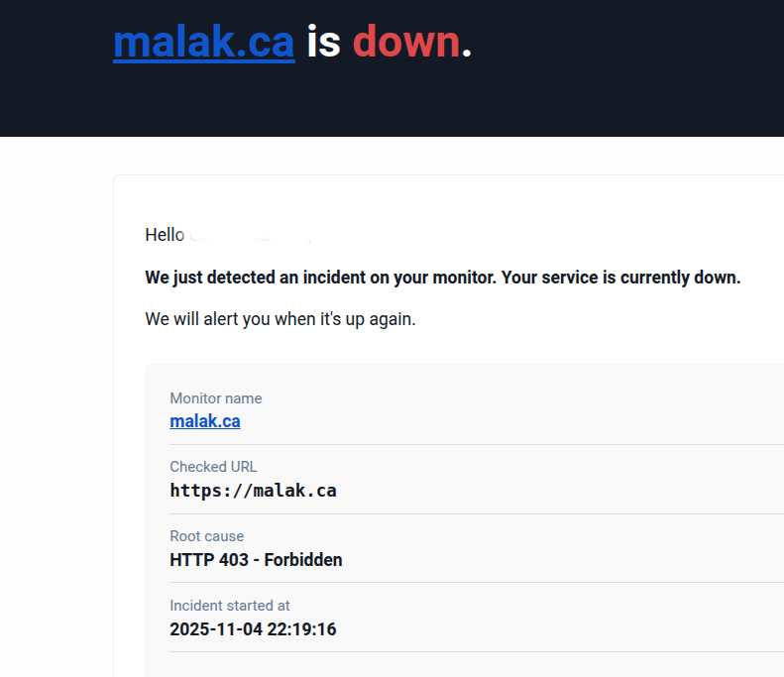Select the 2025-11-04 22:19:16 timestamp
Viewport: 784px width, 677px height.
[x=253, y=629]
